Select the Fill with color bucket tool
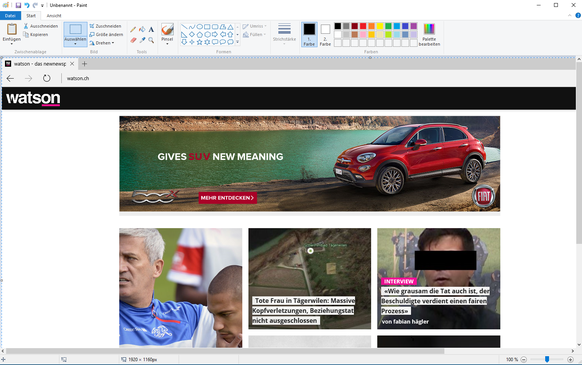The image size is (582, 365). [142, 29]
